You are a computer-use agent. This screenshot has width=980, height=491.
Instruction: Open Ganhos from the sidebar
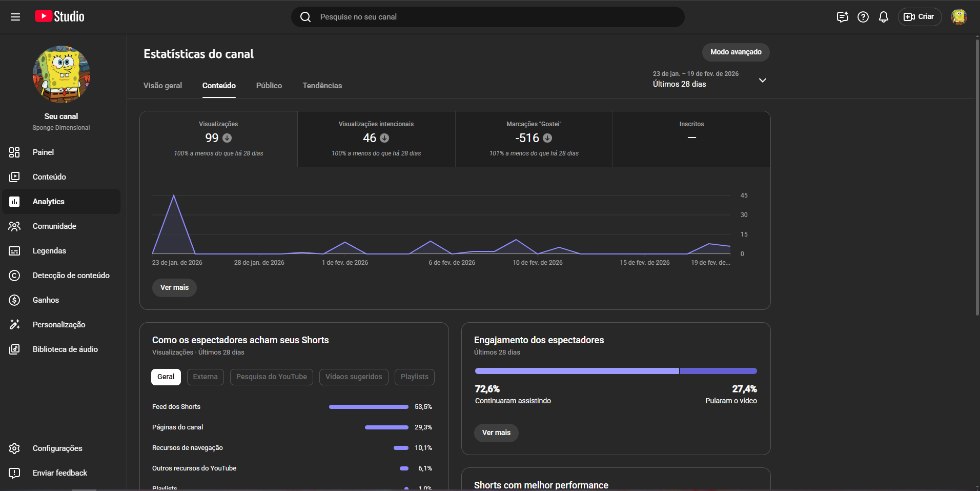pos(46,300)
